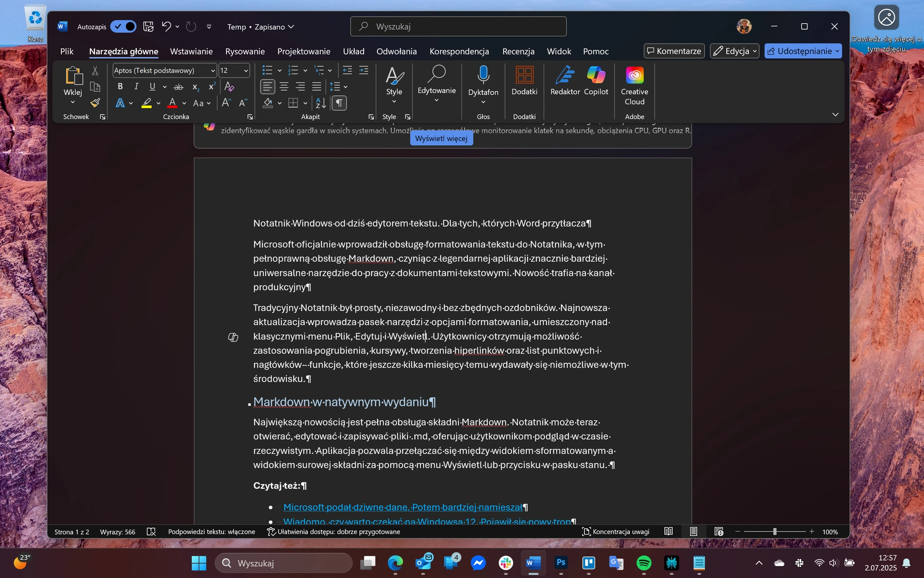Undo the last action
This screenshot has width=924, height=578.
[x=166, y=26]
